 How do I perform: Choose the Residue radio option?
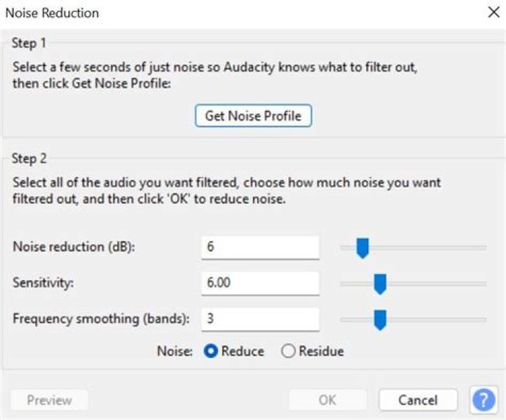click(x=288, y=351)
